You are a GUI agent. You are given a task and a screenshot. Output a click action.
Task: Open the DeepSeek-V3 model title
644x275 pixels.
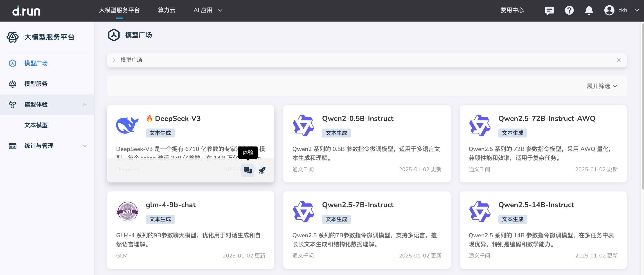[x=178, y=118]
